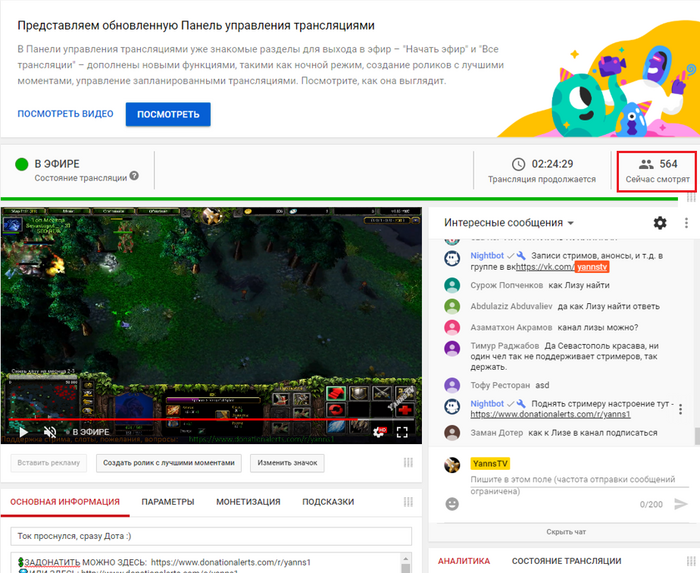Expand the Интересные сообщения dropdown

[508, 223]
